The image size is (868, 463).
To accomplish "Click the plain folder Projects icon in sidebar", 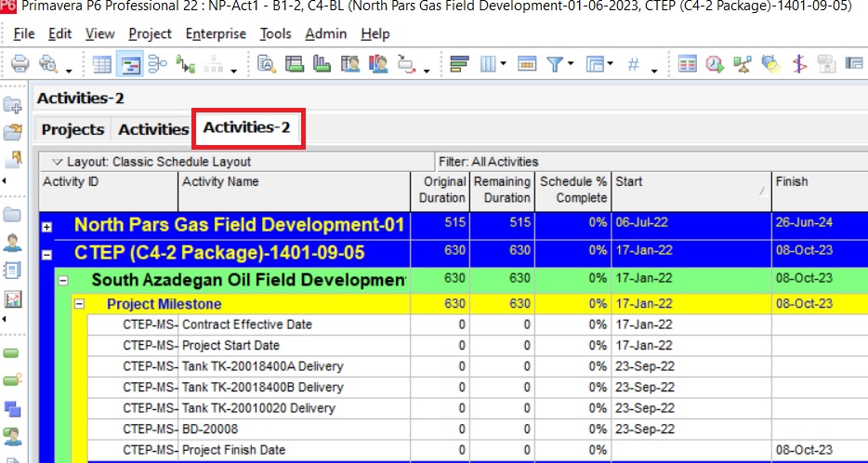I will (12, 215).
